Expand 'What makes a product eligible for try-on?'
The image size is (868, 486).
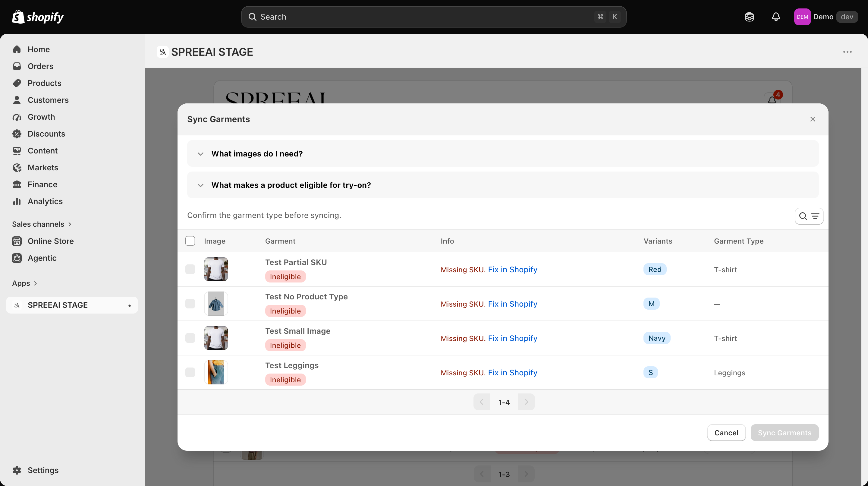(502, 185)
